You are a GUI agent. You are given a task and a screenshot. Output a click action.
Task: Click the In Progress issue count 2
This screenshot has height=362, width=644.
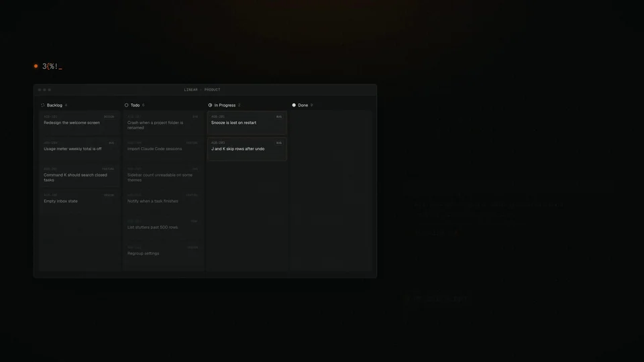(x=239, y=105)
